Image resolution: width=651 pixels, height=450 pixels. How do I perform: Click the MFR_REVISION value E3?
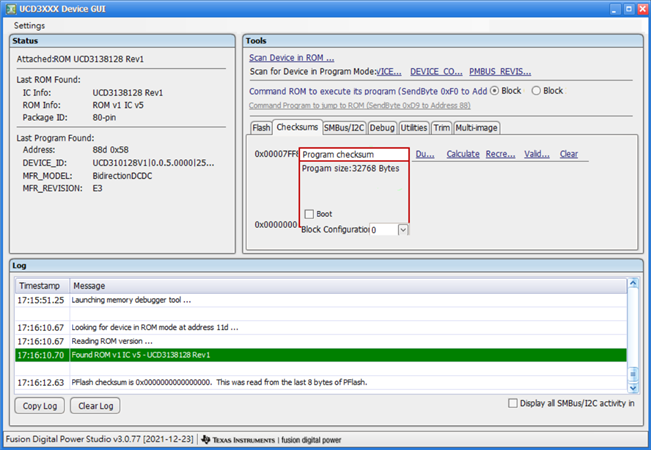[97, 188]
